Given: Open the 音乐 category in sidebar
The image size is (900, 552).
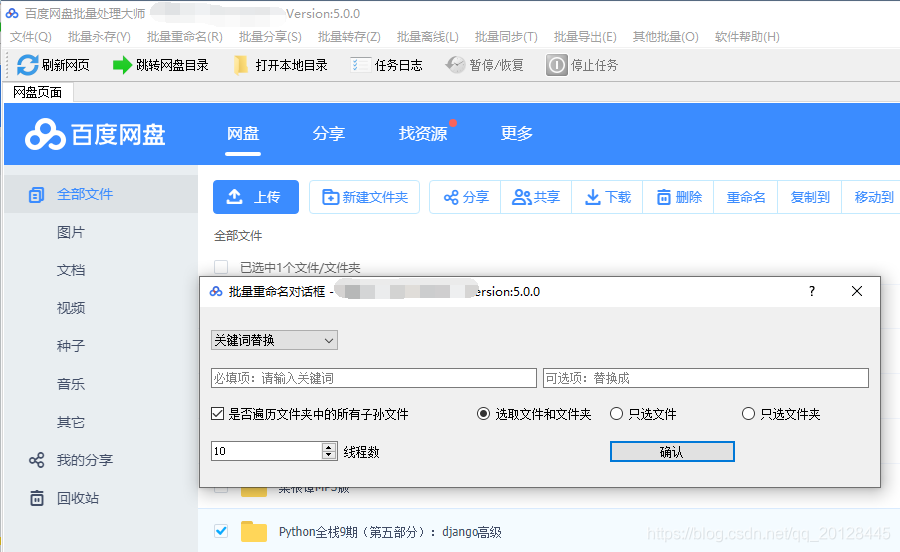Looking at the screenshot, I should 71,384.
